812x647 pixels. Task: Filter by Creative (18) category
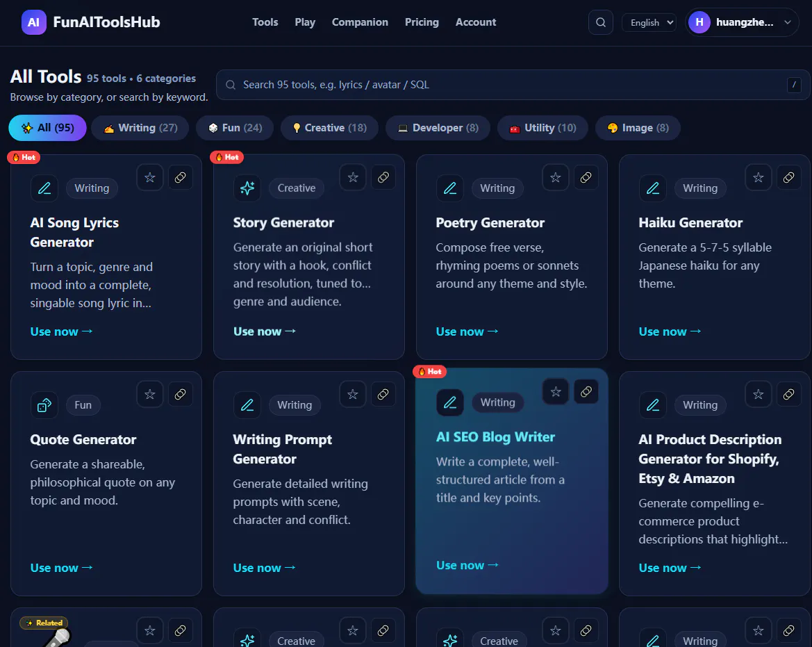pyautogui.click(x=329, y=128)
